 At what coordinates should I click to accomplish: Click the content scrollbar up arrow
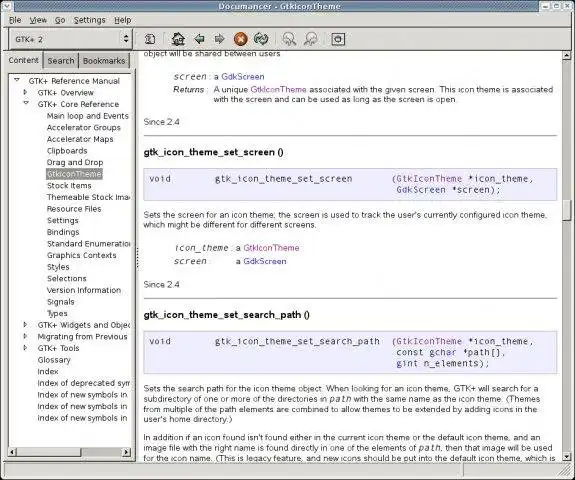567,56
